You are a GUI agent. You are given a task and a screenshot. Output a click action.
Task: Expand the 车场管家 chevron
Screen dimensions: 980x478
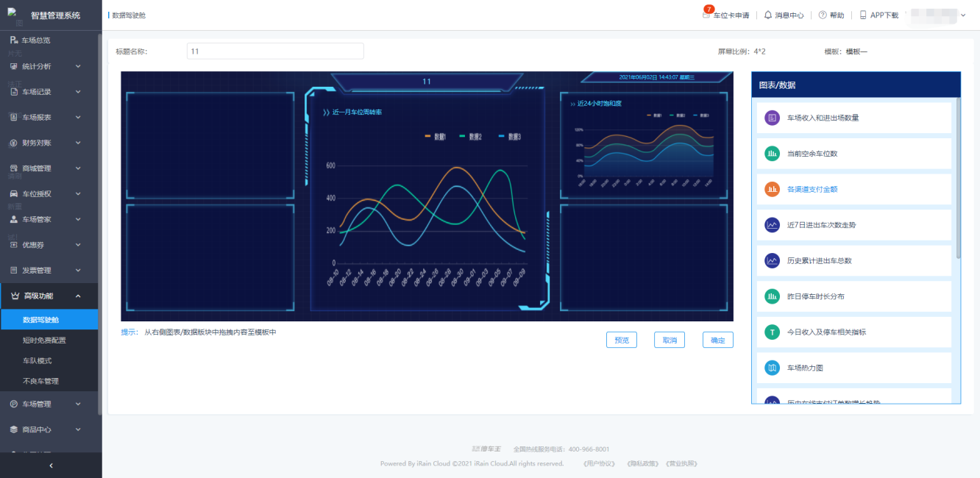click(78, 219)
